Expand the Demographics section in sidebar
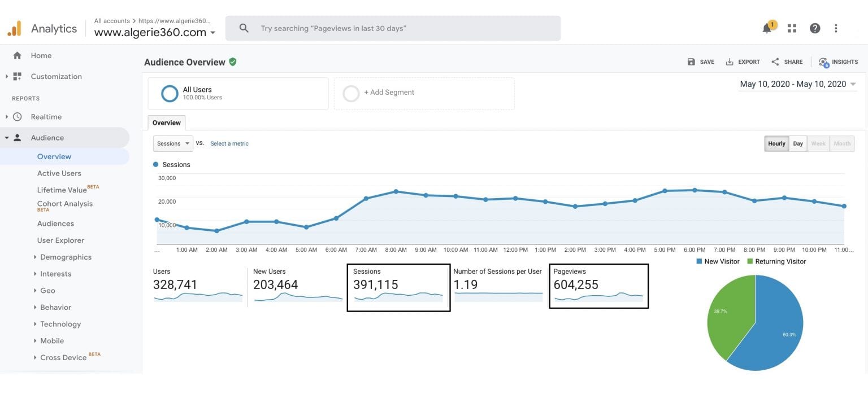 [x=66, y=257]
